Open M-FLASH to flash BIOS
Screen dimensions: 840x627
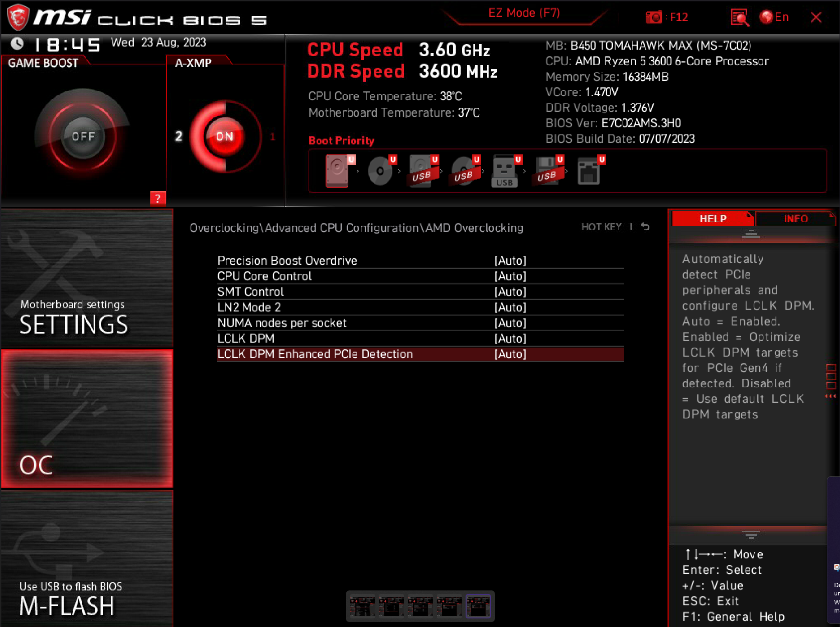pos(87,558)
